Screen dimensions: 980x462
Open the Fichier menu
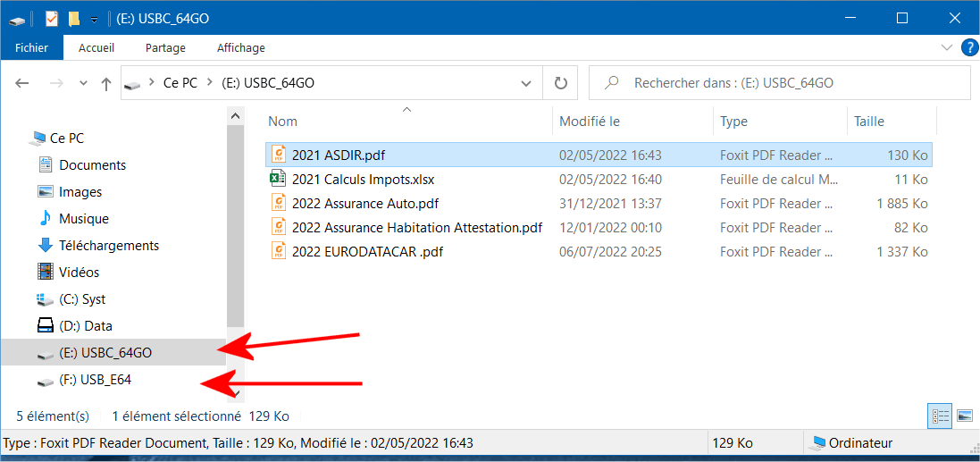point(32,47)
